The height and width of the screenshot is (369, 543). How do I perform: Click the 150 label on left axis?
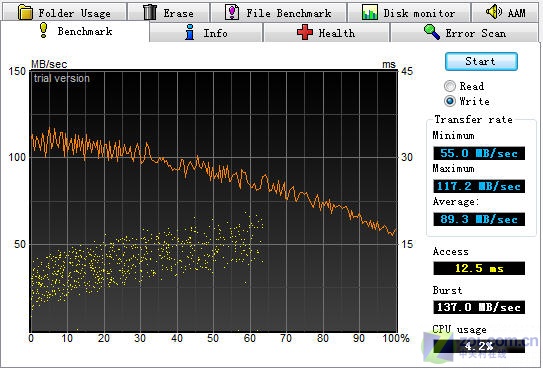click(x=17, y=71)
